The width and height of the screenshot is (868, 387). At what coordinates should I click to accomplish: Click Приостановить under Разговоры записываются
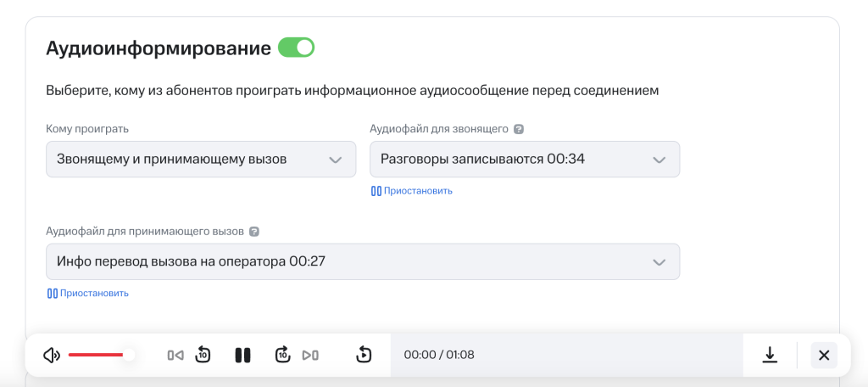click(x=412, y=191)
